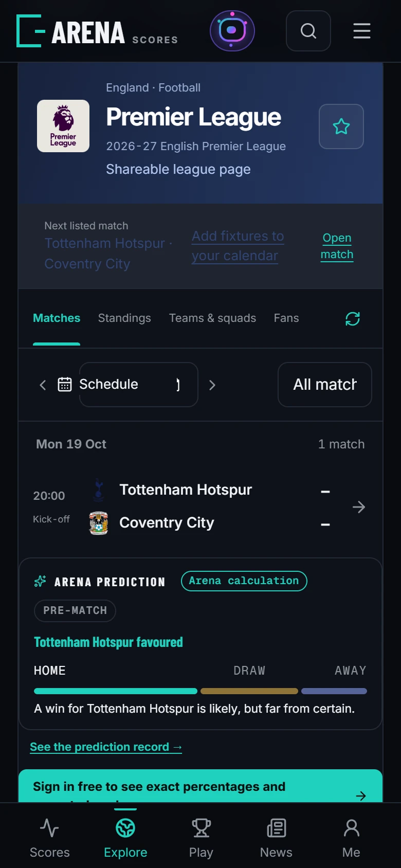
Task: Open match details arrow for Tottenham game
Action: [359, 507]
